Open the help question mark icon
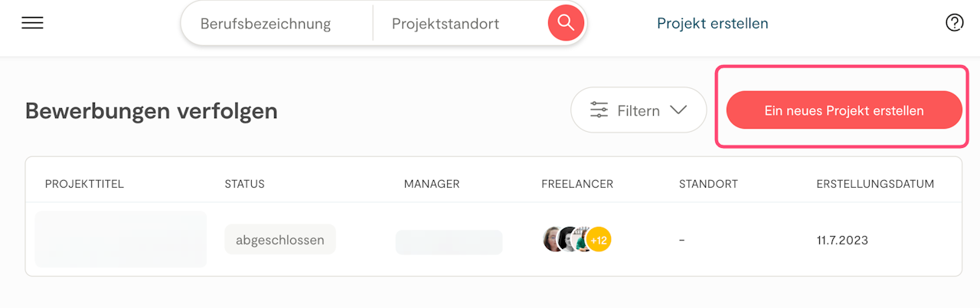The width and height of the screenshot is (980, 308). pyautogui.click(x=954, y=23)
